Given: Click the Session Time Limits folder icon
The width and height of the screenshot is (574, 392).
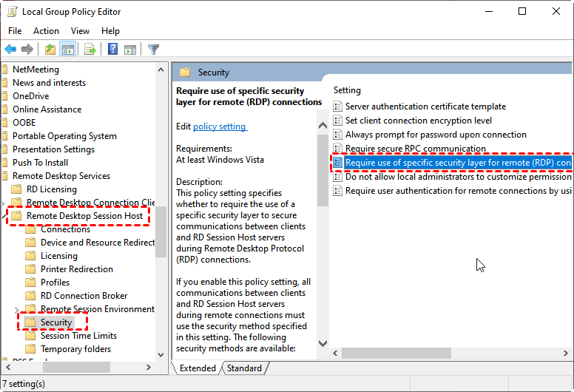Looking at the screenshot, I should click(30, 336).
